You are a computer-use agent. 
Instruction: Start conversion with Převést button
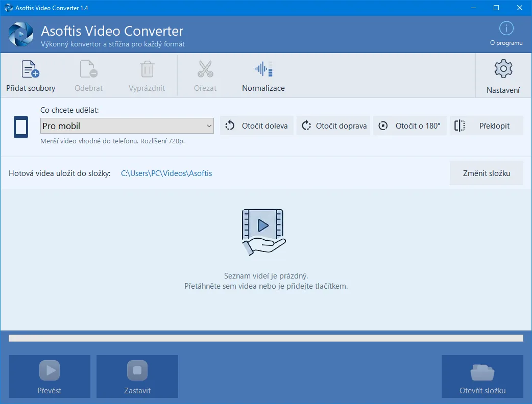[50, 376]
